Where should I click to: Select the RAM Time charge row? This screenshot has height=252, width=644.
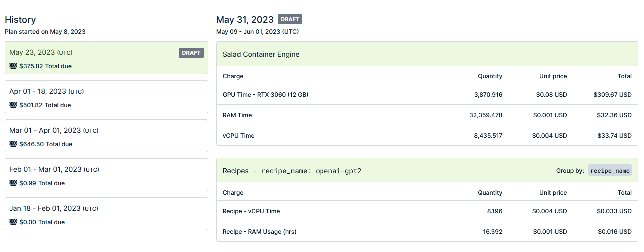[x=427, y=115]
